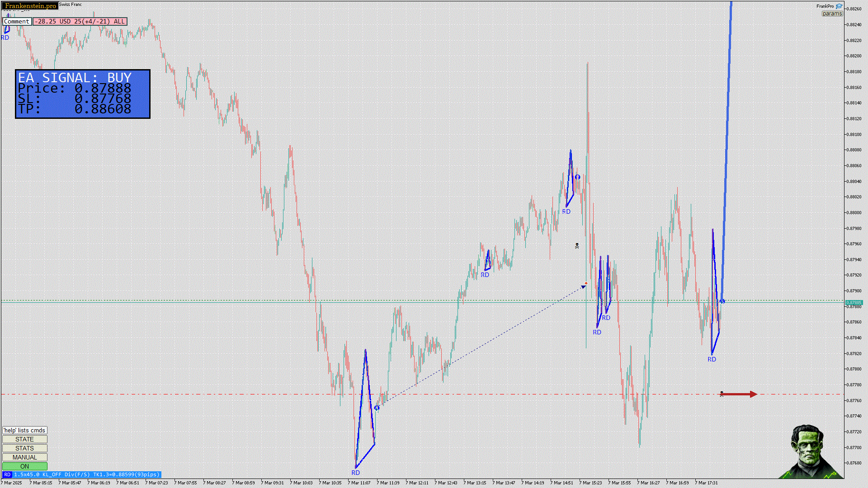Screen dimensions: 868x488
Task: Click the blue circle marker near chart low
Action: pyautogui.click(x=377, y=408)
